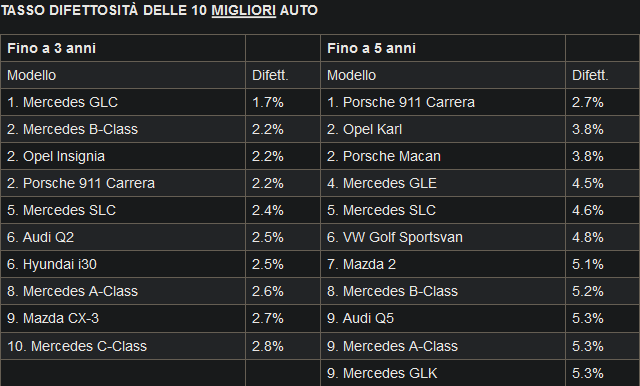Click Porsche 911 Carrera in 5-year column
Screen dimensions: 640x386
(443, 102)
